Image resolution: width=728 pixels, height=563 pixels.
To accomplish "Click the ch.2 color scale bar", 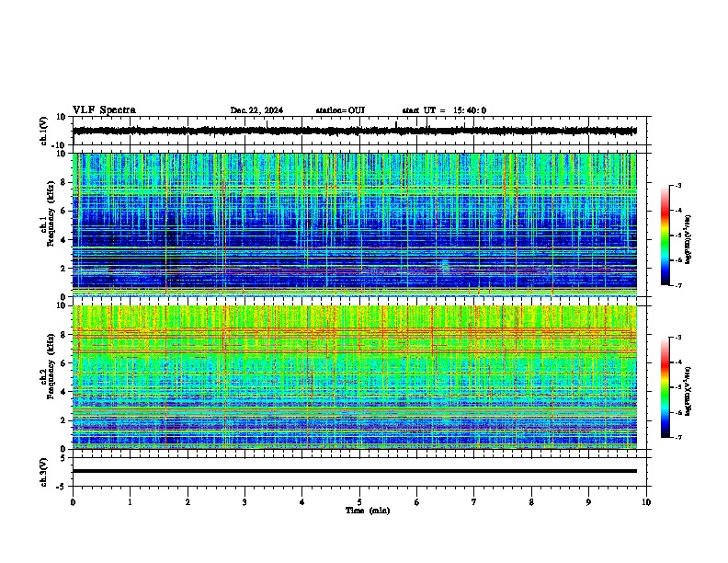I will [665, 387].
